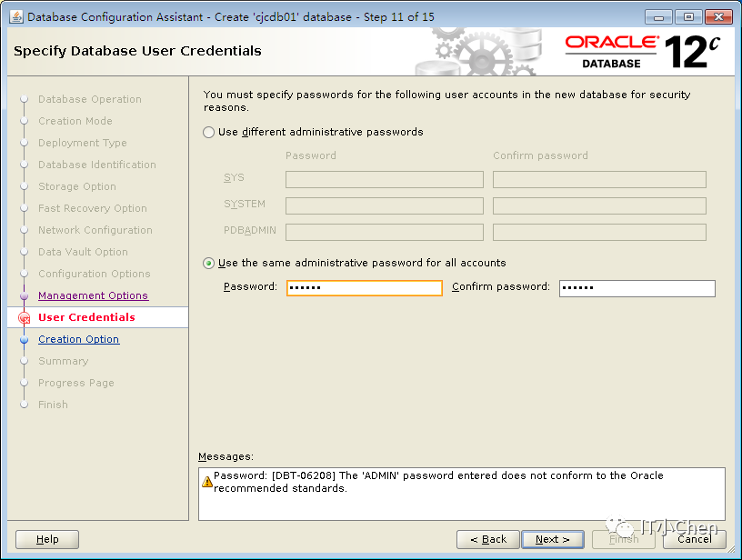Screen dimensions: 742x560
Task: Maximize the Database Configuration Assistant window
Action: (688, 17)
